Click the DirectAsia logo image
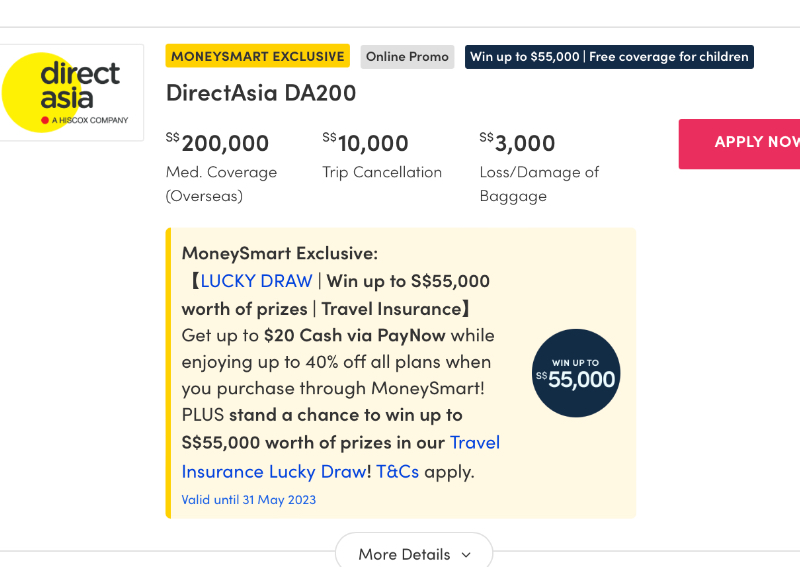This screenshot has width=800, height=567. click(71, 92)
